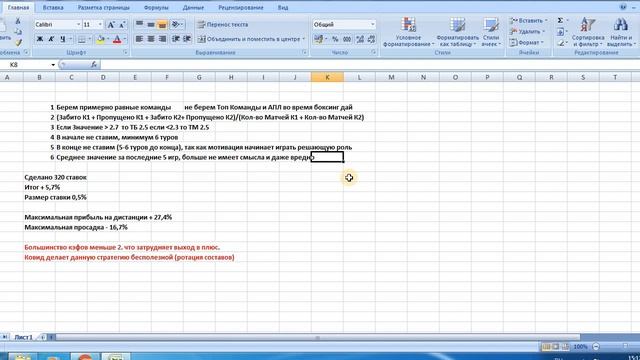Open the Шрифт group dialog launcher
This screenshot has width=640, height=360.
pyautogui.click(x=125, y=53)
